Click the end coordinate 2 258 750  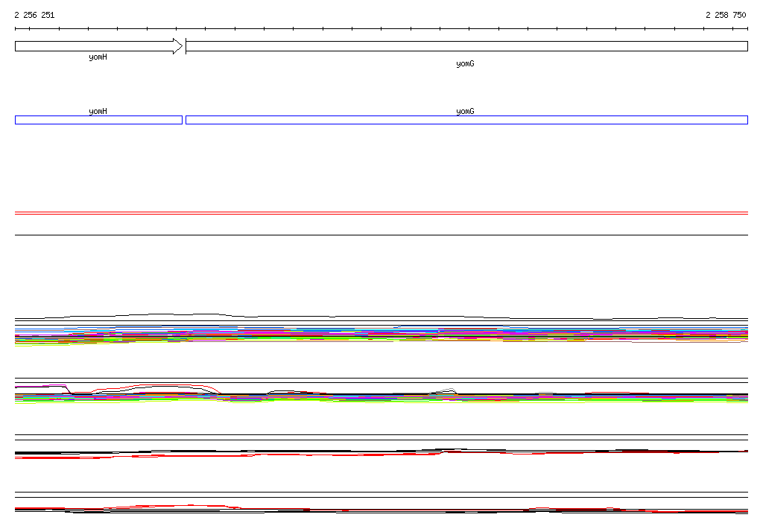pos(726,15)
